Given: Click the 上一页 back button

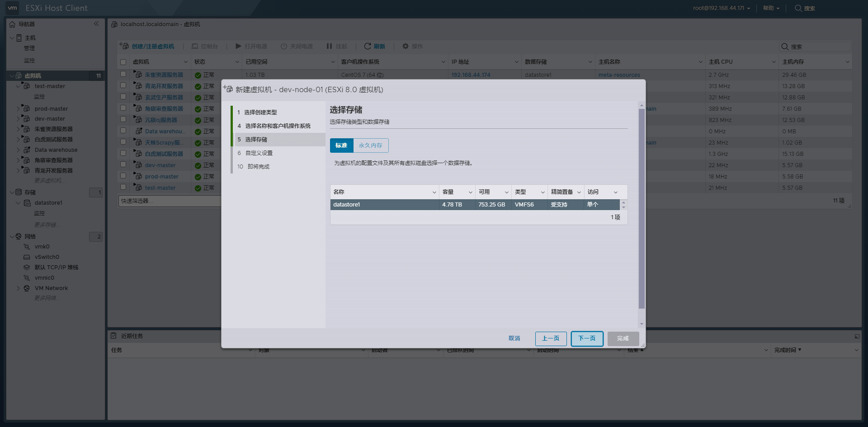Looking at the screenshot, I should coord(551,338).
